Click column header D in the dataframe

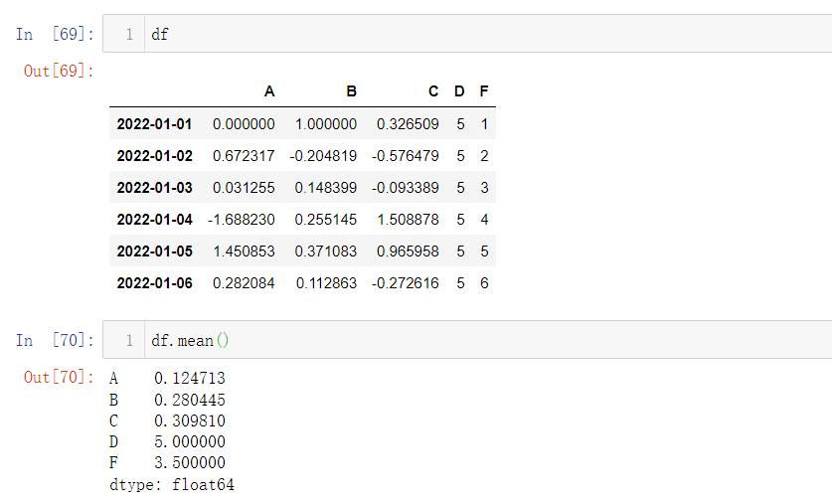[459, 91]
